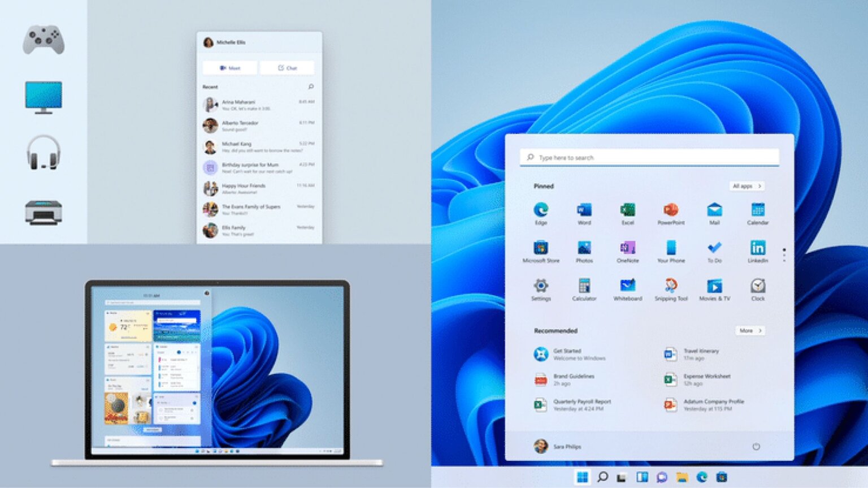Click the Type here to search field
This screenshot has height=488, width=868.
coord(650,157)
